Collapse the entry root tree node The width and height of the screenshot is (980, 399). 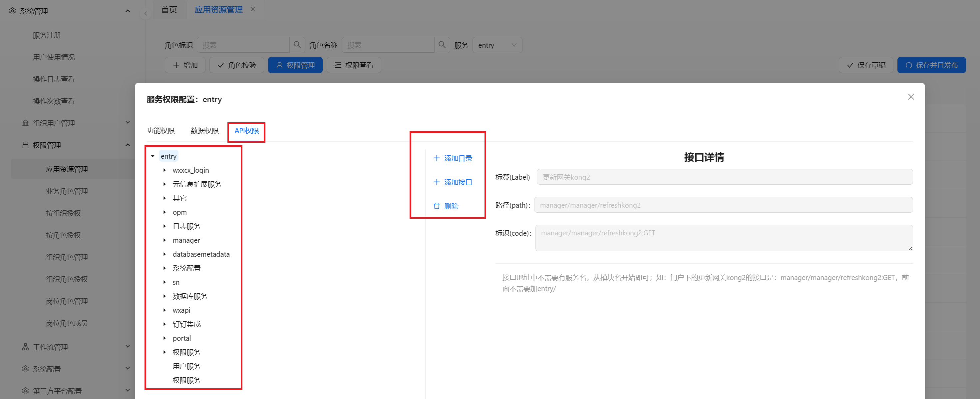tap(153, 156)
